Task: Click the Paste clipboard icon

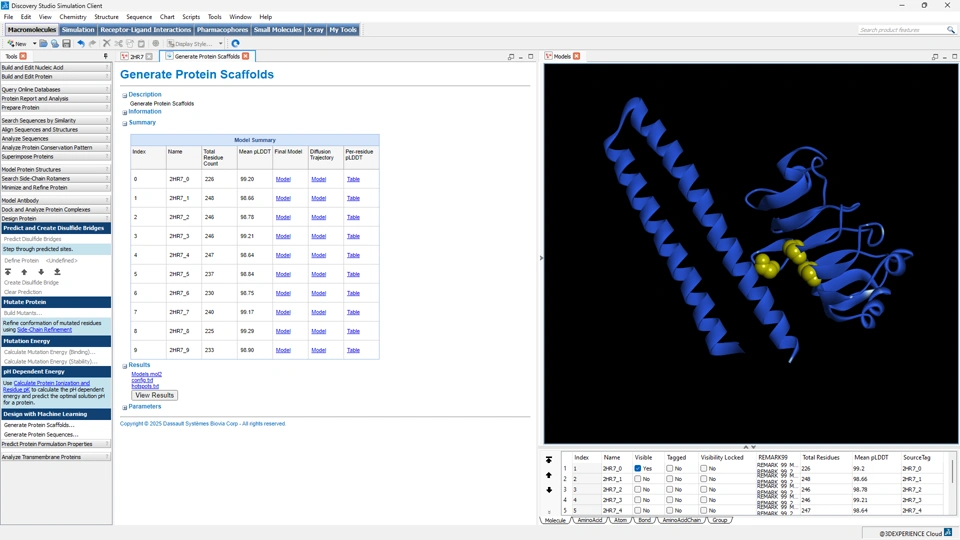Action: (141, 43)
